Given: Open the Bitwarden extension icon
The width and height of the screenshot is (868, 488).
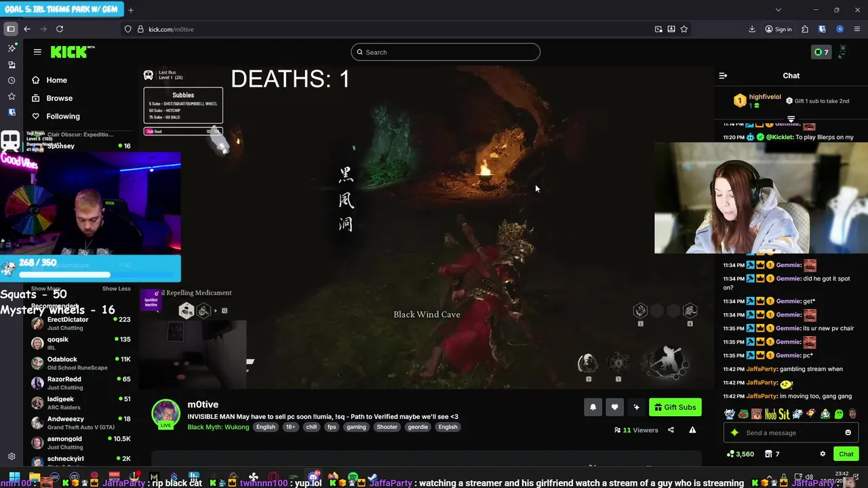Looking at the screenshot, I should pyautogui.click(x=823, y=29).
